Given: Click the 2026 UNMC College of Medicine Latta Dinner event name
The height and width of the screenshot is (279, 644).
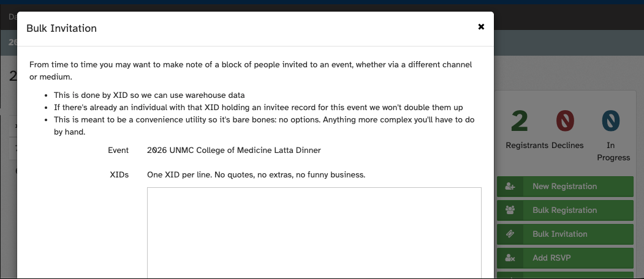Looking at the screenshot, I should click(x=233, y=150).
